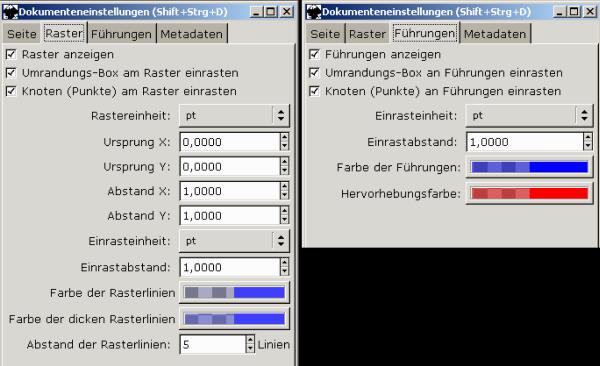
Task: Minimize the right Dokumenteneinstellungen window
Action: [559, 12]
